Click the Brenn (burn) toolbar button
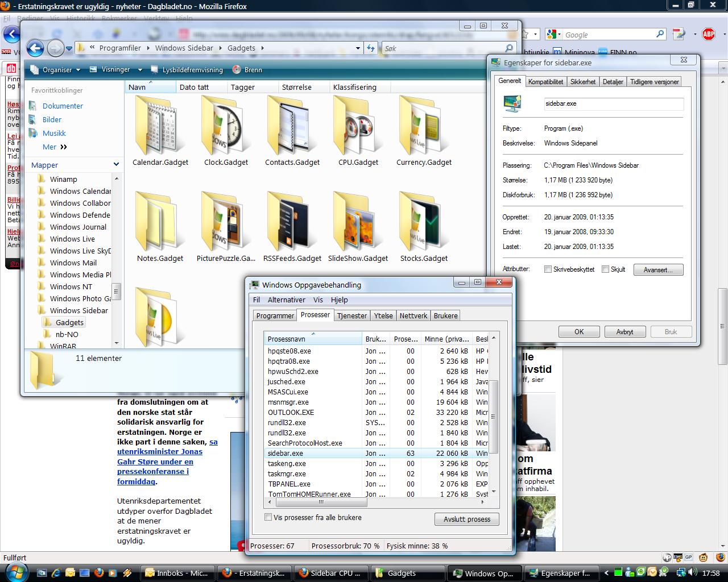Screen dimensions: 728x582 247,70
